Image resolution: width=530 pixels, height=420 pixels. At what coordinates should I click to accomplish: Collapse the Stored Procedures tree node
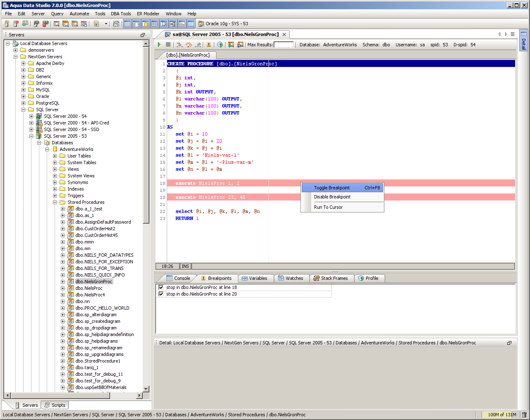(x=55, y=202)
